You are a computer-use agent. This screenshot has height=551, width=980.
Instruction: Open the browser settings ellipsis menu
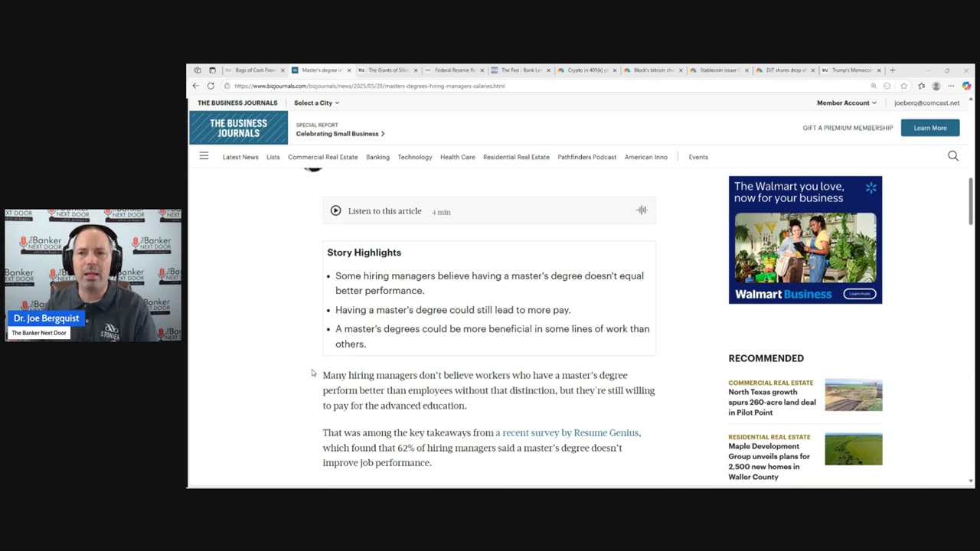951,86
